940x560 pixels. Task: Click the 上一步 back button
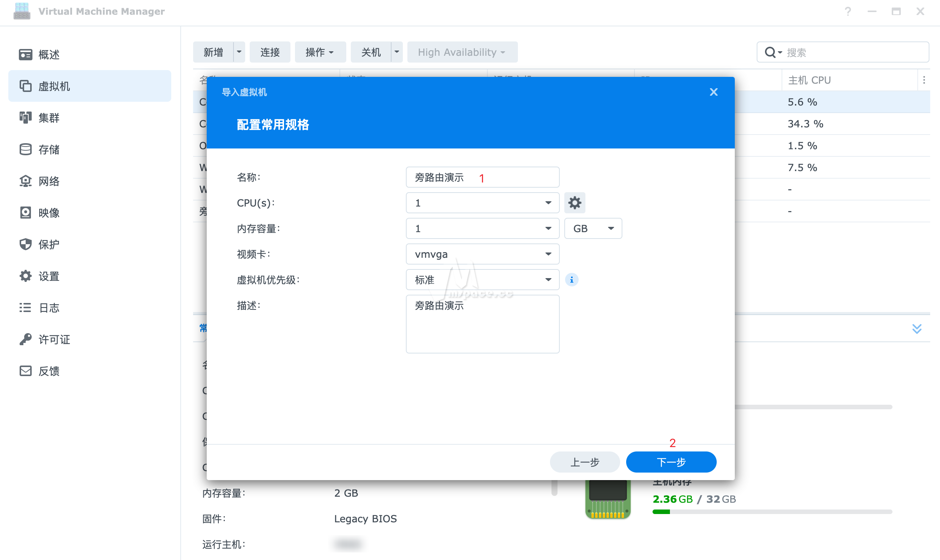click(x=585, y=462)
